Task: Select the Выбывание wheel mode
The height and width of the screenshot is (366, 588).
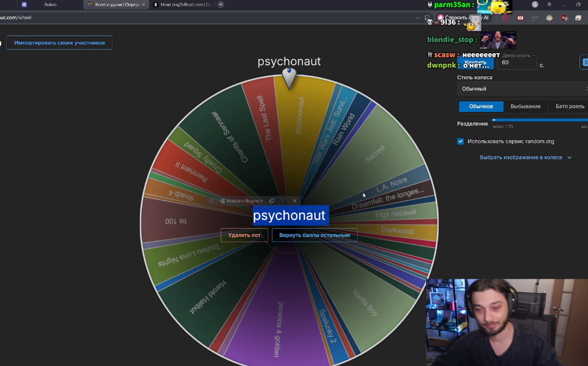Action: pos(525,106)
